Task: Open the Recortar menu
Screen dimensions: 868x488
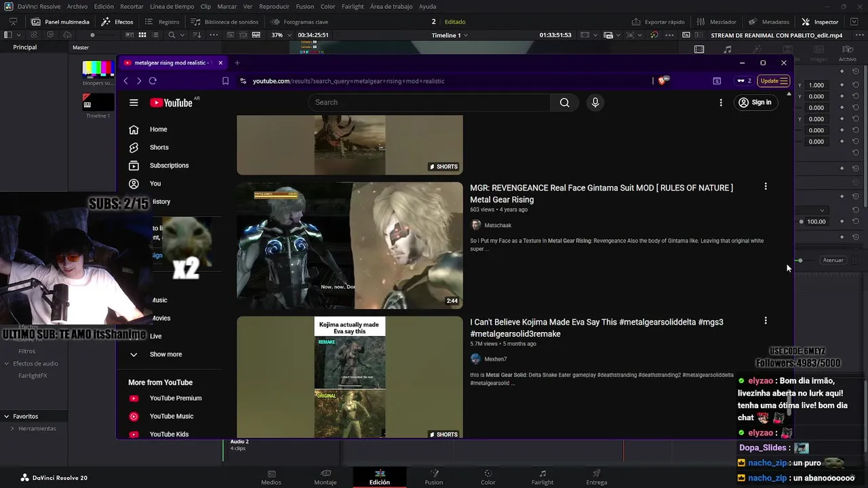Action: tap(132, 6)
